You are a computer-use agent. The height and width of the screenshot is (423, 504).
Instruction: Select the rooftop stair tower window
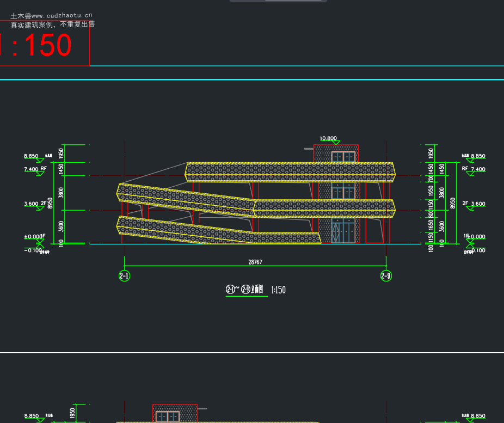(x=343, y=157)
